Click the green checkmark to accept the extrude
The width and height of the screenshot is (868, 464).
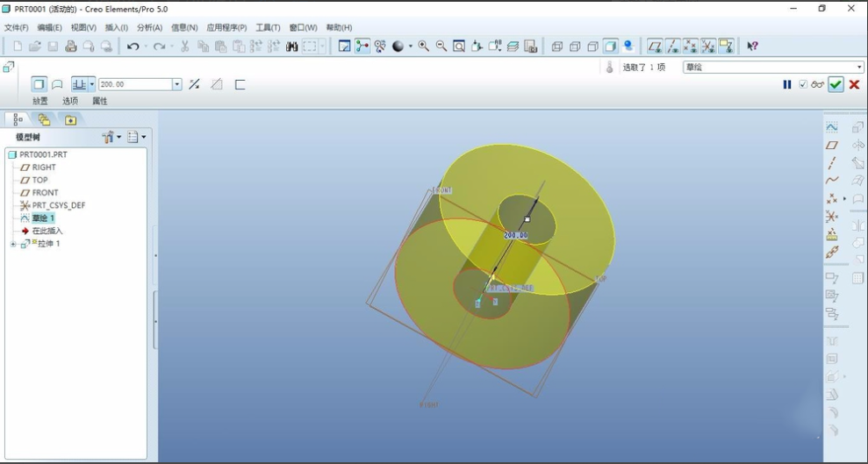point(836,84)
